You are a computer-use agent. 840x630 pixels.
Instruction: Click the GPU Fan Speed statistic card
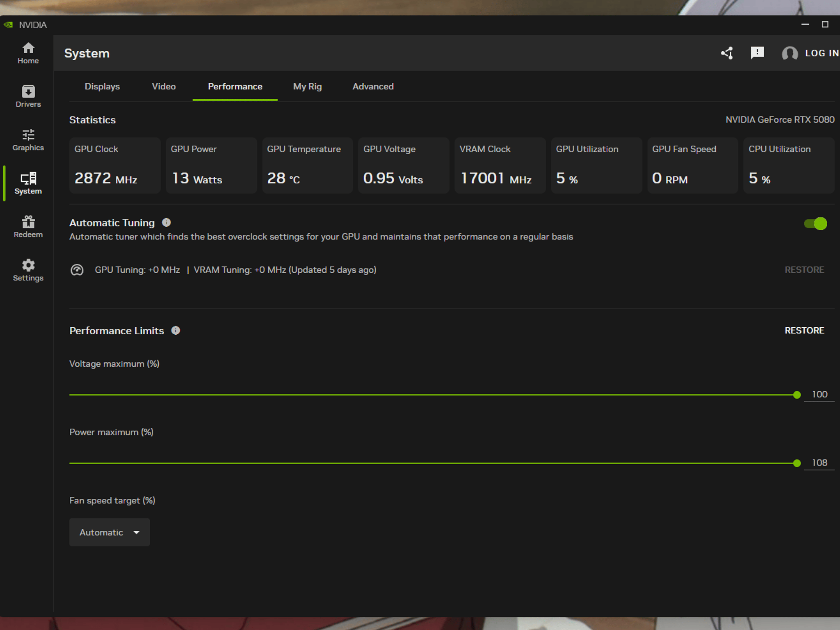click(x=693, y=166)
